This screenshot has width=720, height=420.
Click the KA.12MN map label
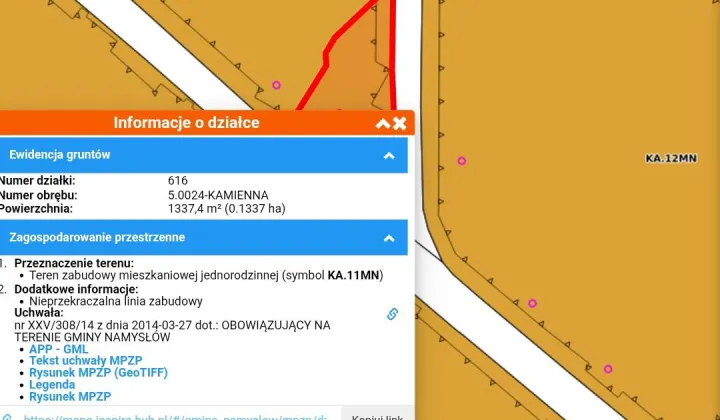tap(671, 158)
